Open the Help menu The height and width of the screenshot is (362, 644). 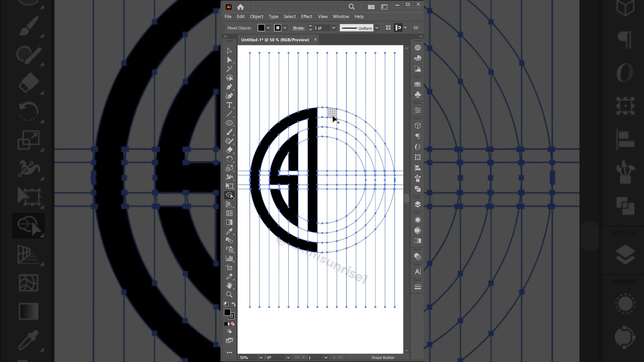[359, 17]
